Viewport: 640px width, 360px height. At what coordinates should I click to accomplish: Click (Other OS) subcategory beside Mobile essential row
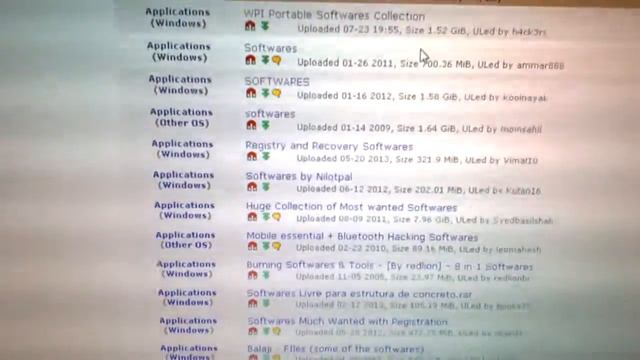coord(186,245)
